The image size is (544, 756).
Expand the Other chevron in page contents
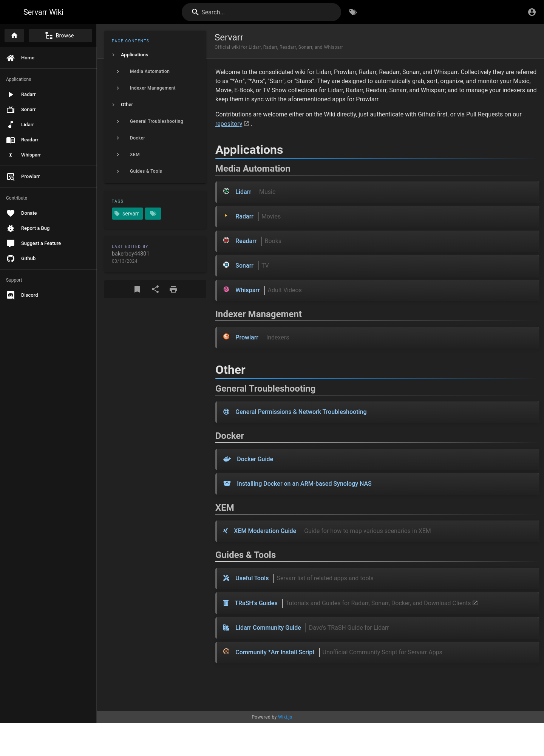[113, 105]
